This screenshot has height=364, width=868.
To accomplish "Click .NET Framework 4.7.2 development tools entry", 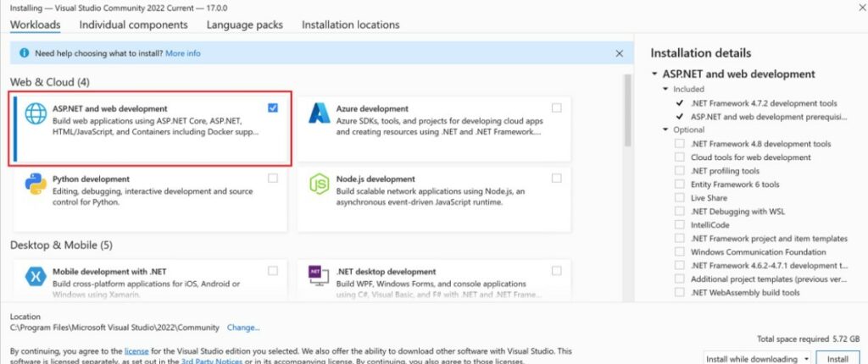I will click(764, 103).
